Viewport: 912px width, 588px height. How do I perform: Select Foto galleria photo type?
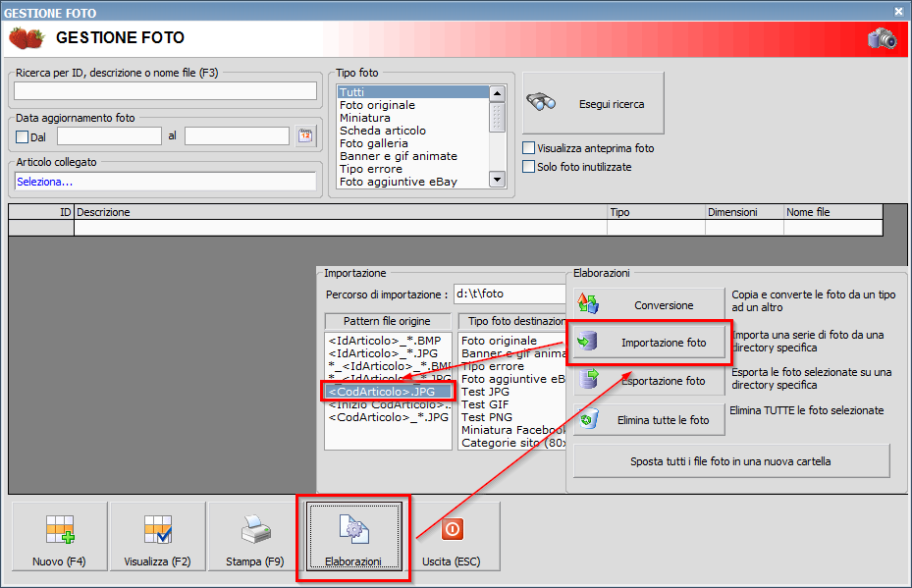413,143
